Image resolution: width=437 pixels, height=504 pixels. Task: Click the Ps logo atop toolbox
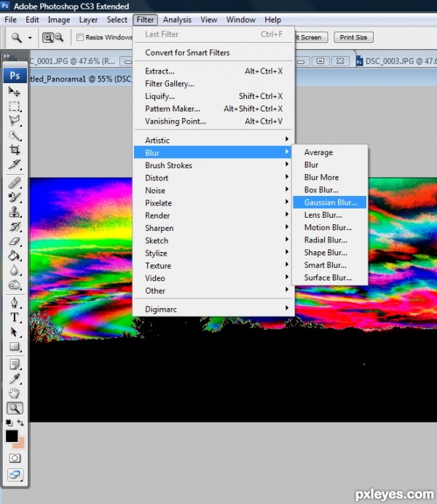[15, 76]
